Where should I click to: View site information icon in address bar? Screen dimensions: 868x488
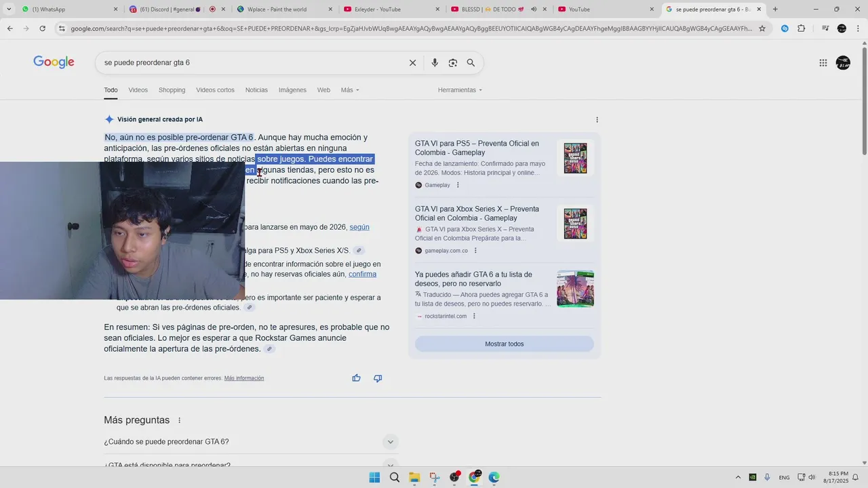click(x=62, y=28)
